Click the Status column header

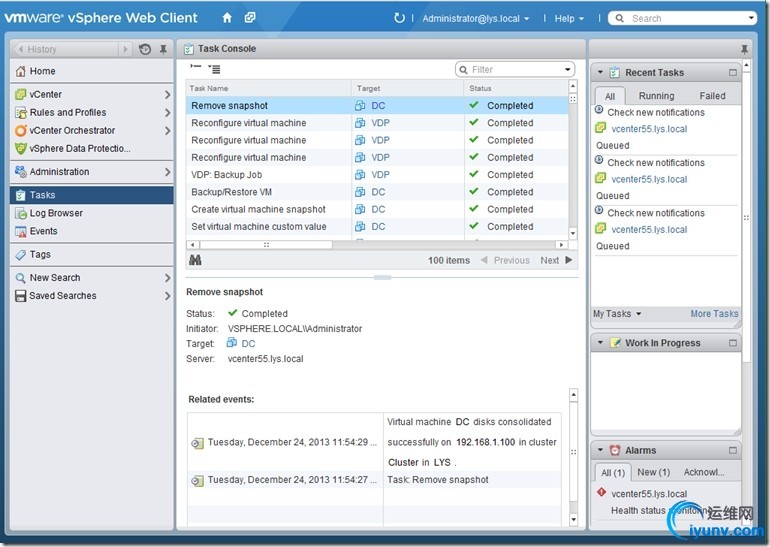pos(516,88)
